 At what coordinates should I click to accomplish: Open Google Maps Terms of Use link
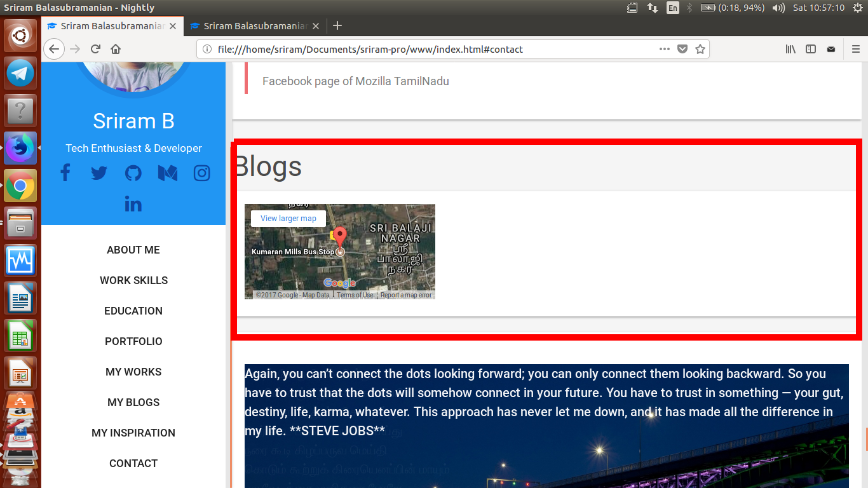(x=355, y=295)
